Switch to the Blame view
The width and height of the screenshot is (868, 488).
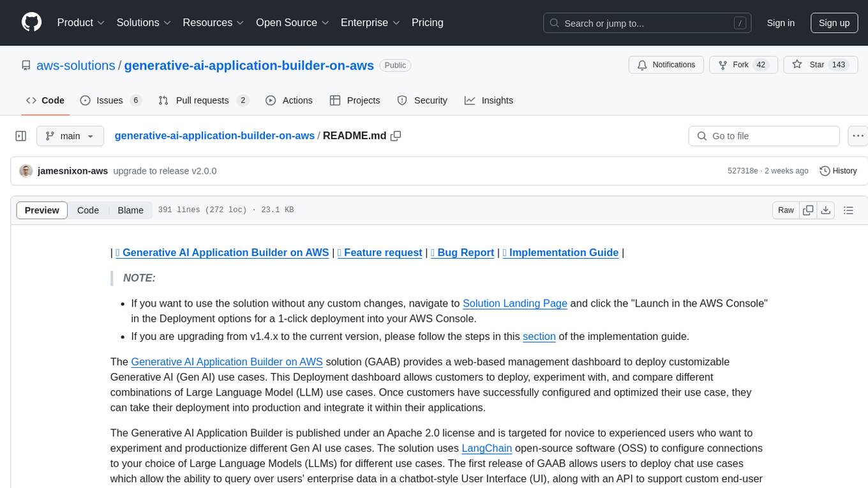(x=131, y=210)
